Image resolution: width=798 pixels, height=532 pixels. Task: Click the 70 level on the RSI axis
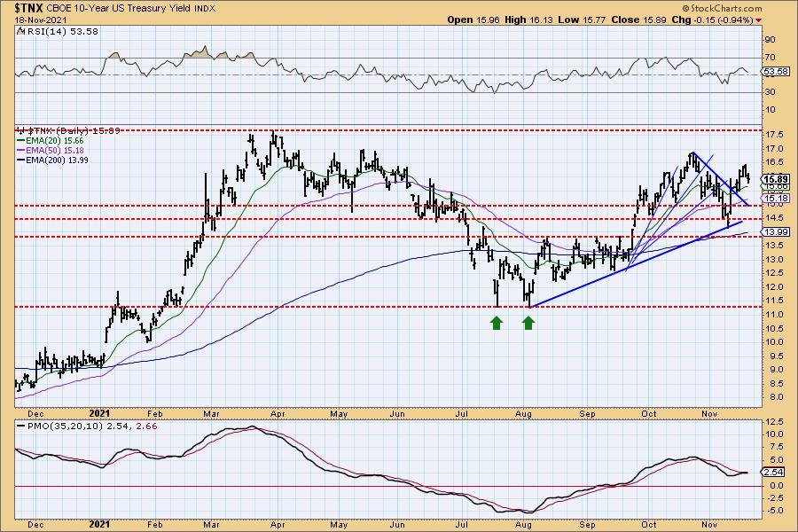click(x=770, y=58)
